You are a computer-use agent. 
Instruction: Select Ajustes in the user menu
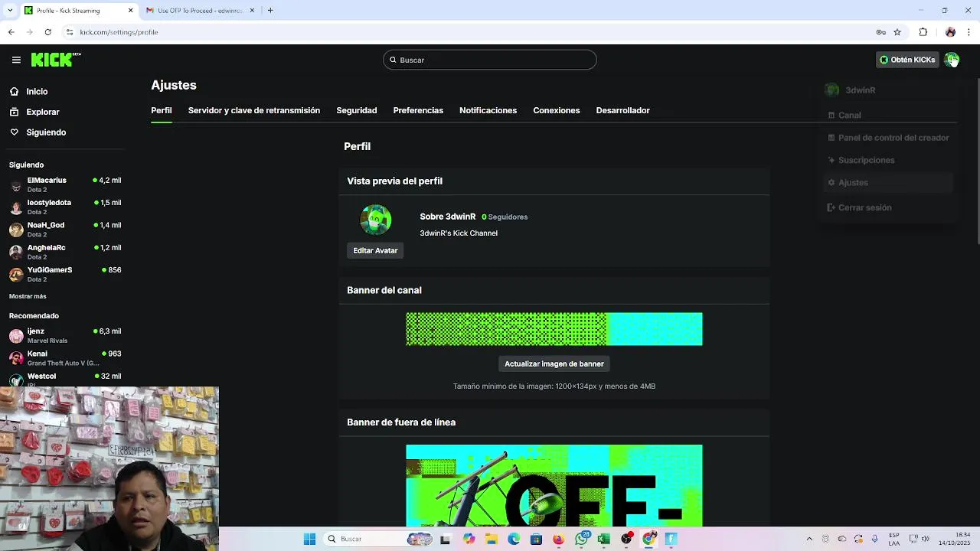[x=888, y=182]
